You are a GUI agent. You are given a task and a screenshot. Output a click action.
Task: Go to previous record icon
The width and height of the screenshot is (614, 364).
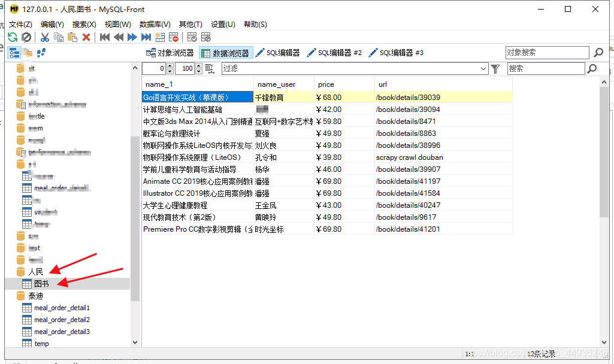tap(118, 37)
